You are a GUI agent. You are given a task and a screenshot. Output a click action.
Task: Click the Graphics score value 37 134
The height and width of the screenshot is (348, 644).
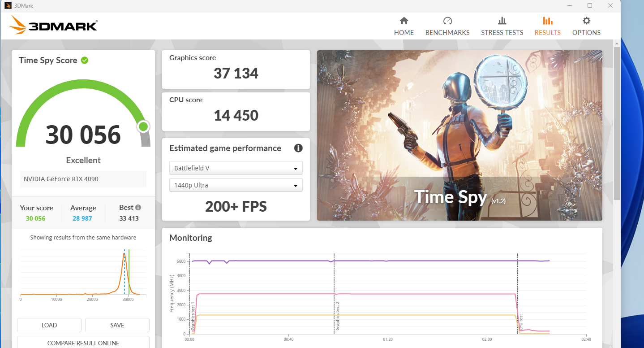pyautogui.click(x=236, y=73)
